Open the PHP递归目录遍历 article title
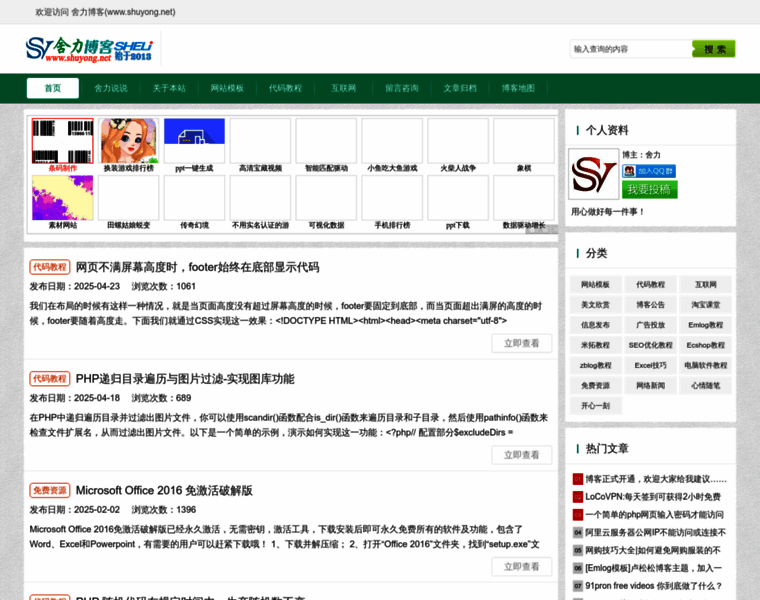 point(185,379)
